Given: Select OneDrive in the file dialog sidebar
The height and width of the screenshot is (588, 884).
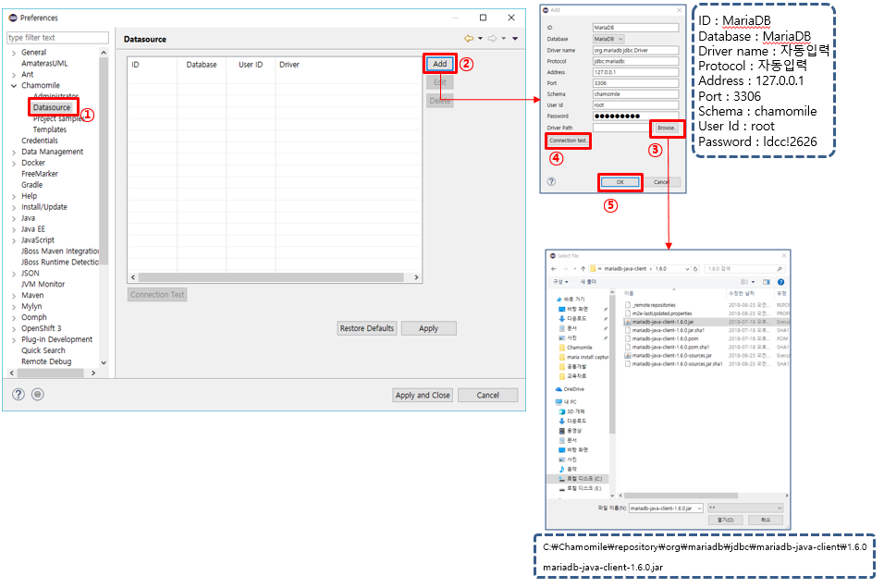Looking at the screenshot, I should [573, 389].
